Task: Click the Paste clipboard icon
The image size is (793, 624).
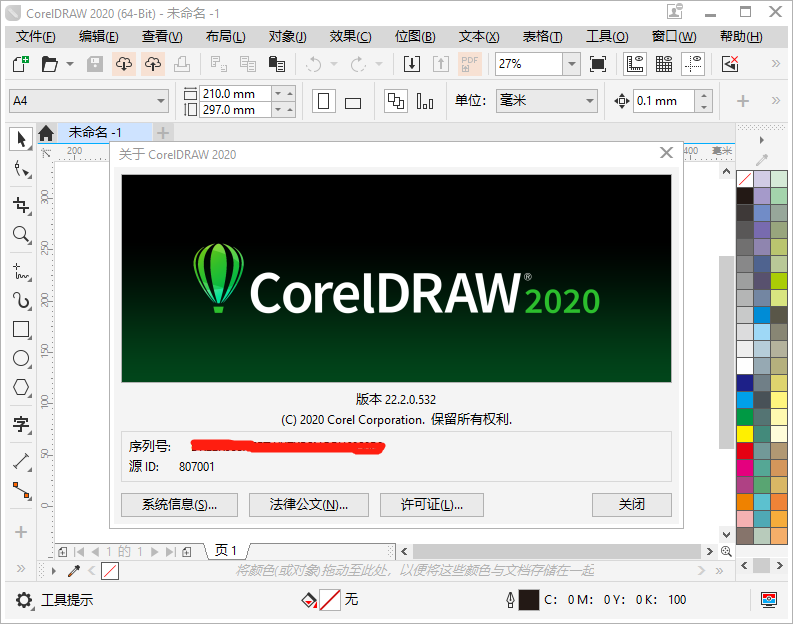Action: (x=276, y=64)
